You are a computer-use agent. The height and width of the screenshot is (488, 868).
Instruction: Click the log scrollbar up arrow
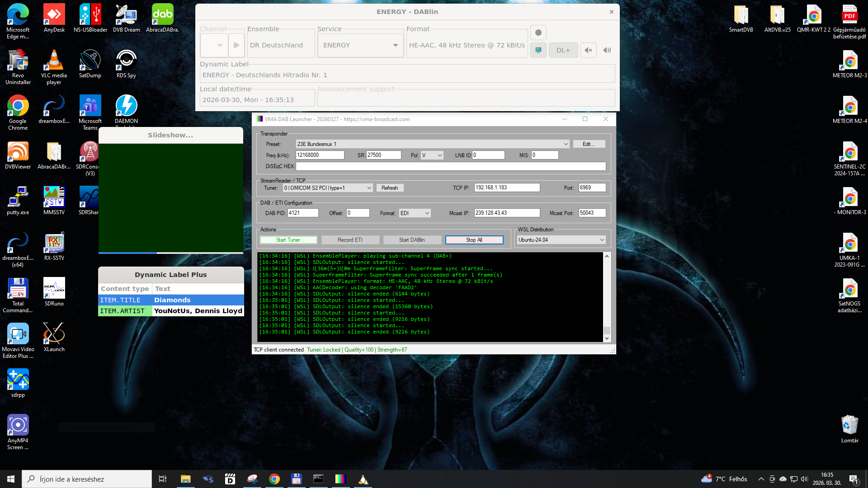point(607,256)
